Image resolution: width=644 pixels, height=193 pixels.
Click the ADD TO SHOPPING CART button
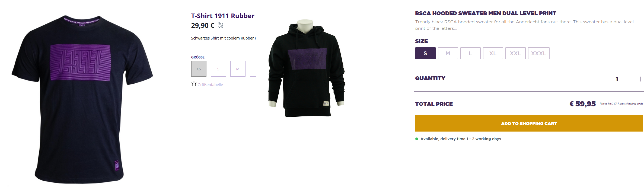pyautogui.click(x=529, y=123)
